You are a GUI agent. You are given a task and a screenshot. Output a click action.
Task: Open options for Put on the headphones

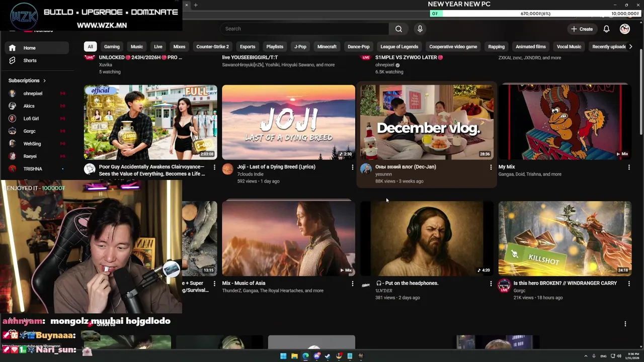[491, 284]
